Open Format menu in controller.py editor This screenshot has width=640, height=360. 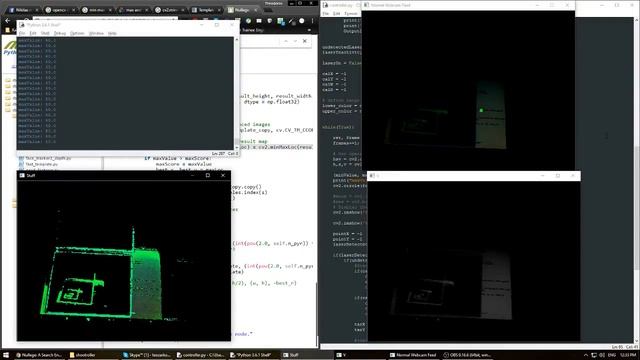351,13
